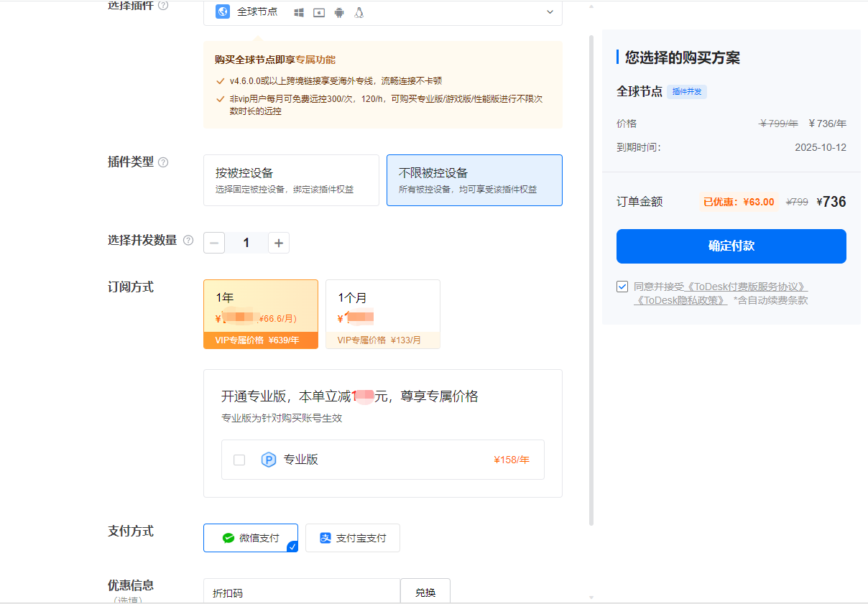
Task: Click the Android platform icon in dropdown
Action: click(339, 12)
